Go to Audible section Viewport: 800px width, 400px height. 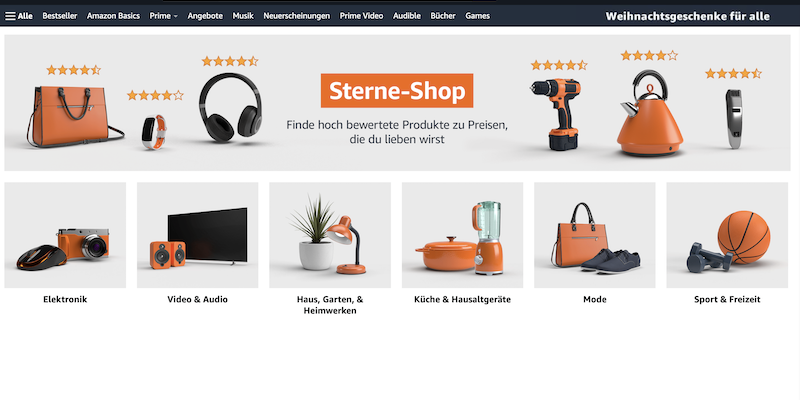point(407,16)
